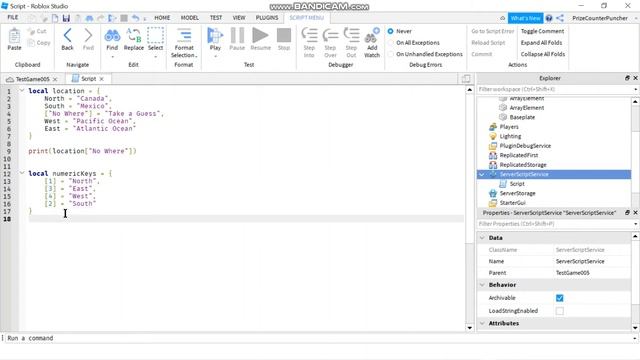The width and height of the screenshot is (640, 360).
Task: Switch to the PLUGINS ribbon tab
Action: [267, 18]
